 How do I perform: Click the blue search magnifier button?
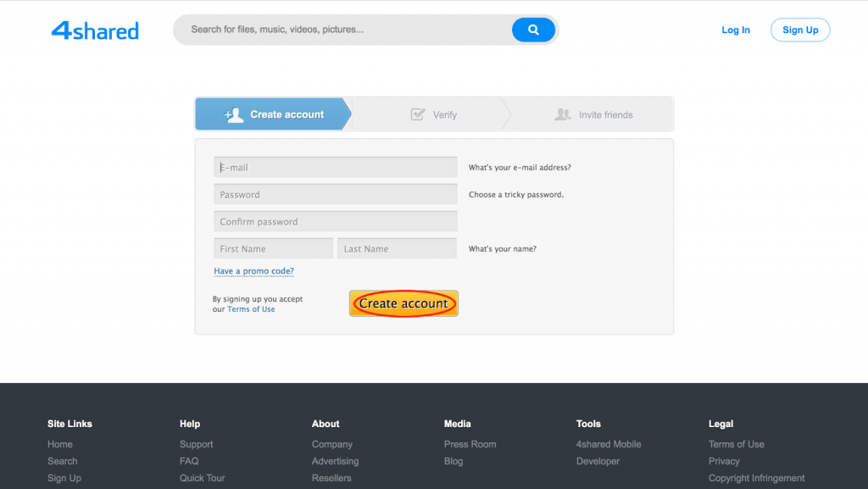[533, 30]
